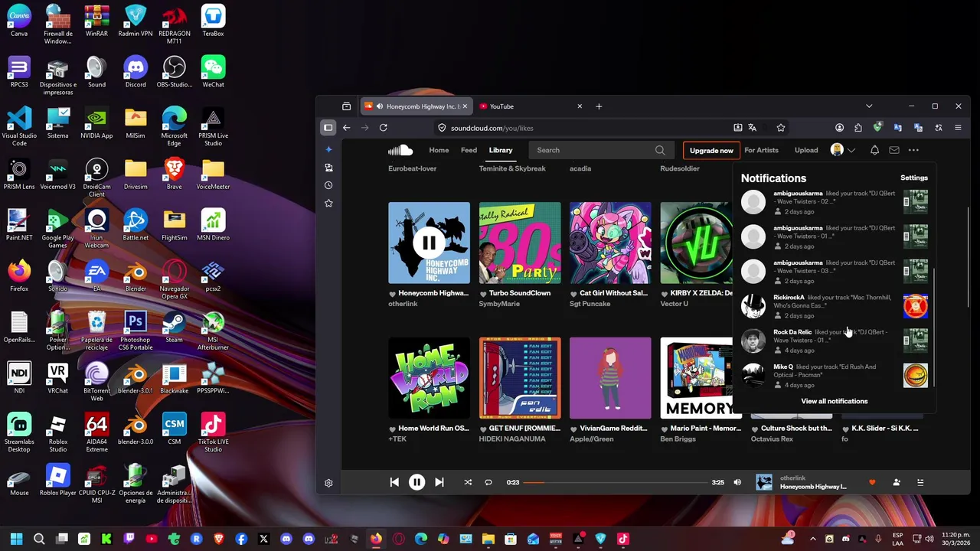Open sidebar history clock icon
980x551 pixels.
click(328, 185)
